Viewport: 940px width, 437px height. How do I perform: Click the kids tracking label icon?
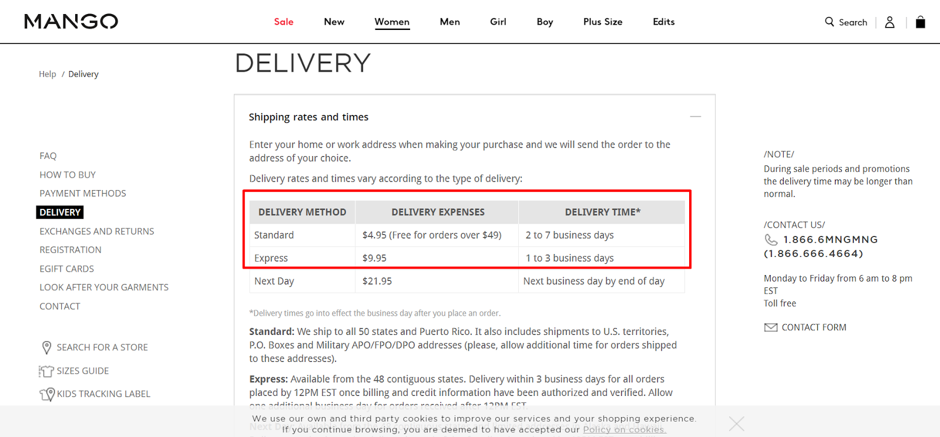point(46,394)
